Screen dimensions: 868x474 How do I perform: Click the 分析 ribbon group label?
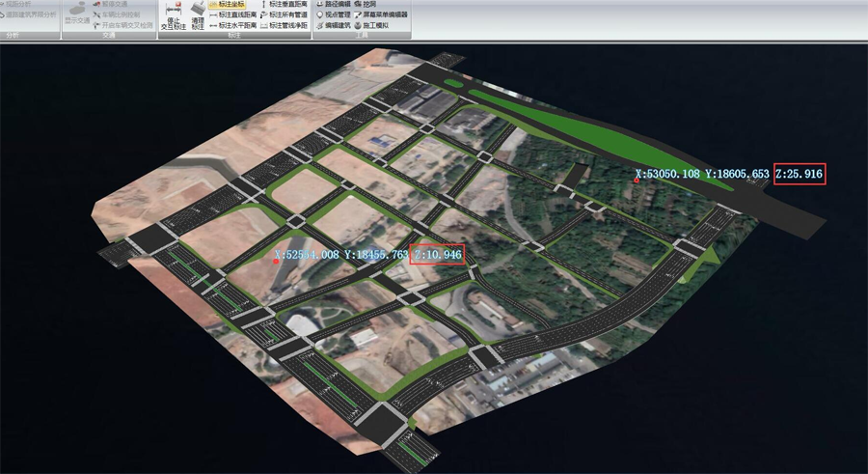[x=13, y=36]
